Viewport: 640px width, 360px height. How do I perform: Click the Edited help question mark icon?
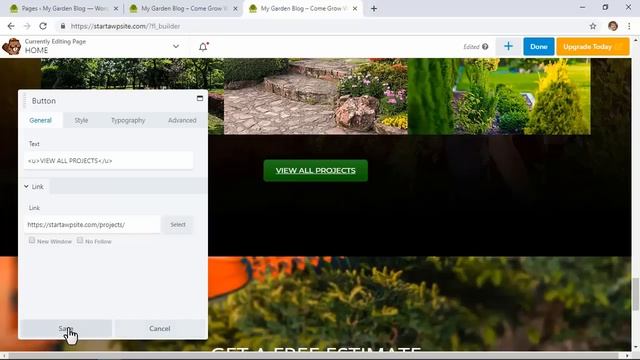point(485,47)
